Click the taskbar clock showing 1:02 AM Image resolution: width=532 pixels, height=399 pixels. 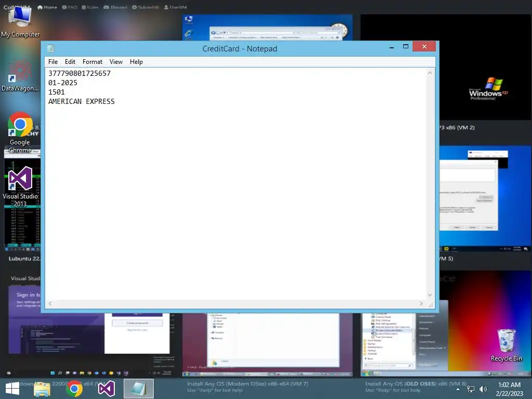click(509, 389)
